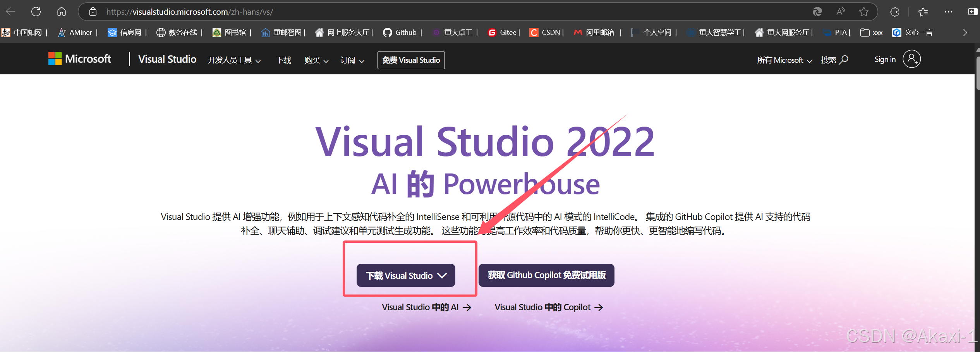Click 免费 Visual Studio button
Screen dimensions: 980x352
coord(411,60)
